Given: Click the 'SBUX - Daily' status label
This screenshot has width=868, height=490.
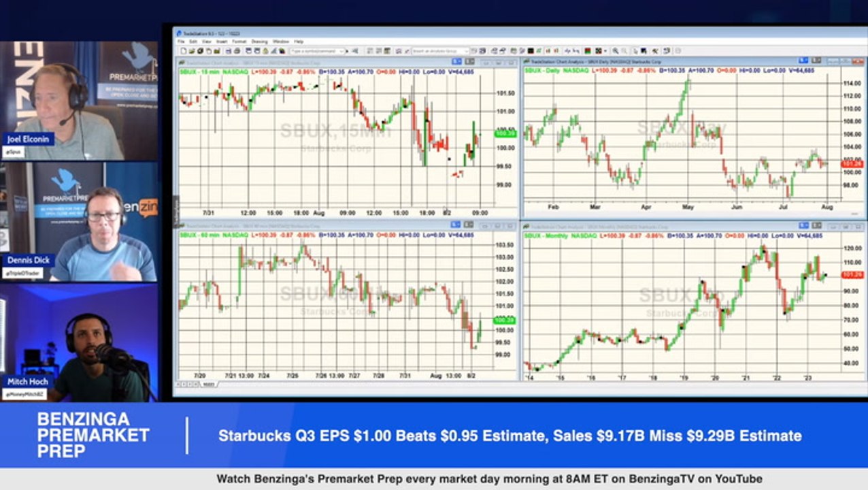Looking at the screenshot, I should 542,70.
